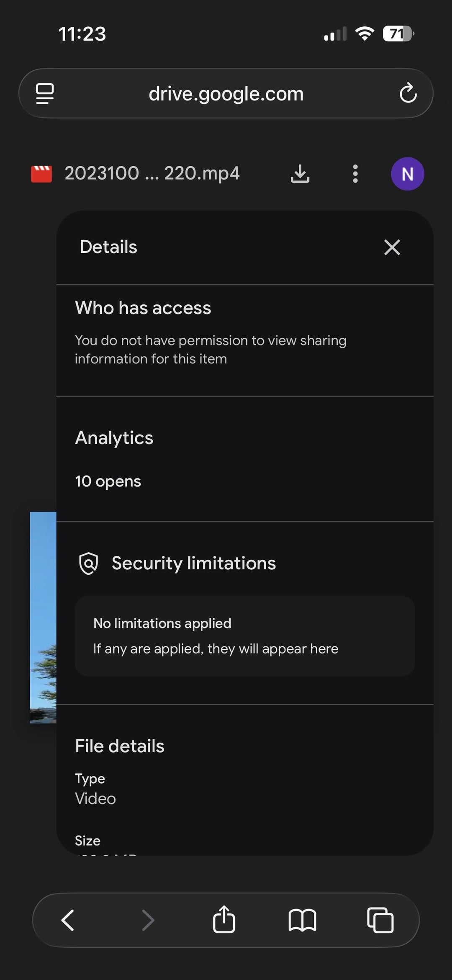The image size is (452, 980).
Task: Tap the purple N account avatar
Action: coord(407,174)
